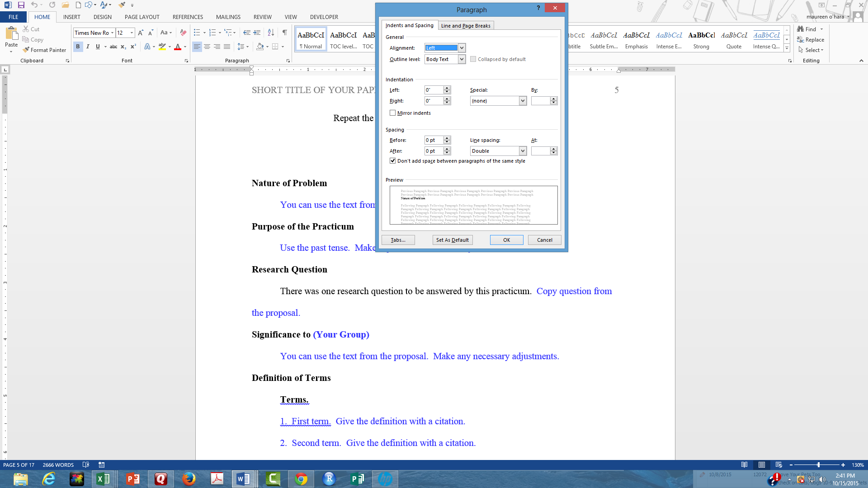Image resolution: width=868 pixels, height=488 pixels.
Task: Open the Line spacing dropdown showing Double
Action: pos(523,150)
